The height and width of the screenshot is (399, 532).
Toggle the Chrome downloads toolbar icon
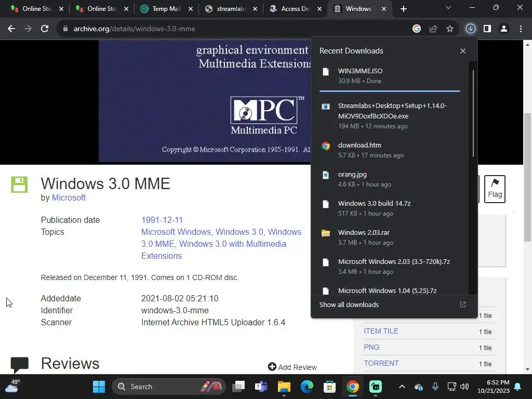pyautogui.click(x=471, y=29)
